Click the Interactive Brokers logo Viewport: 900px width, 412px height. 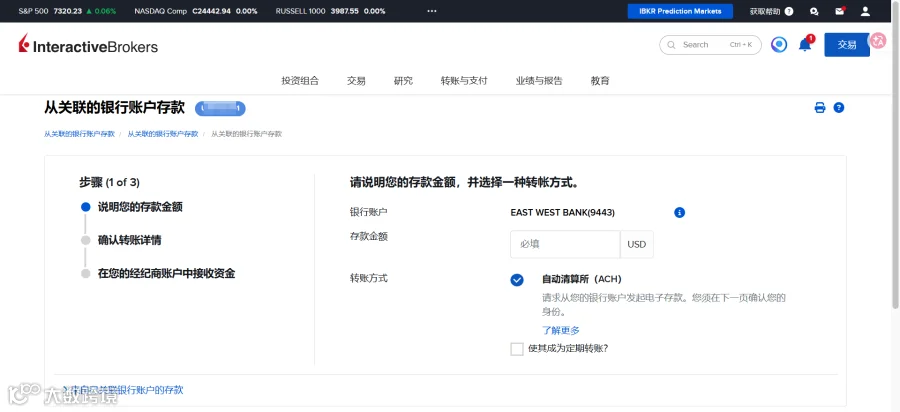(88, 45)
